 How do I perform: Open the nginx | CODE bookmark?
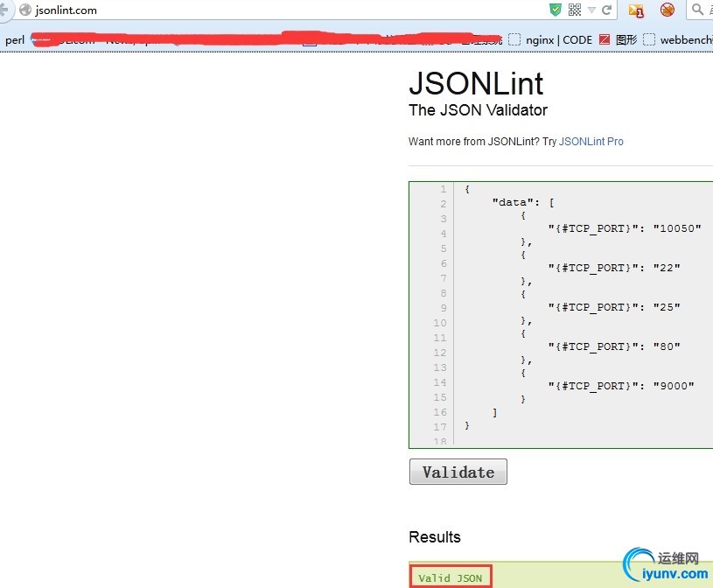point(550,40)
